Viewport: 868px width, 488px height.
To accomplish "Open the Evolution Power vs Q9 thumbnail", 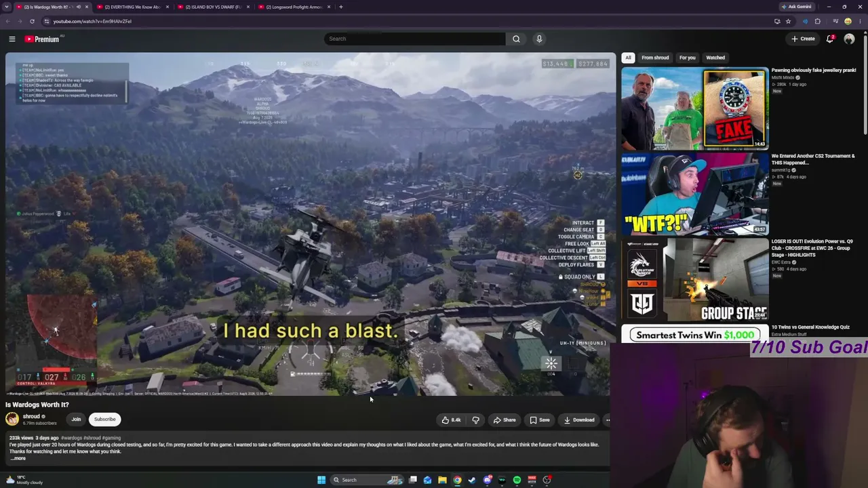I will point(694,279).
